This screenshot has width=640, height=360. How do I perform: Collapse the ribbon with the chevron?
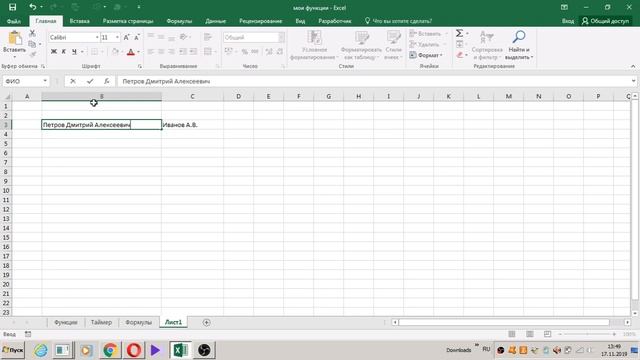coord(633,66)
